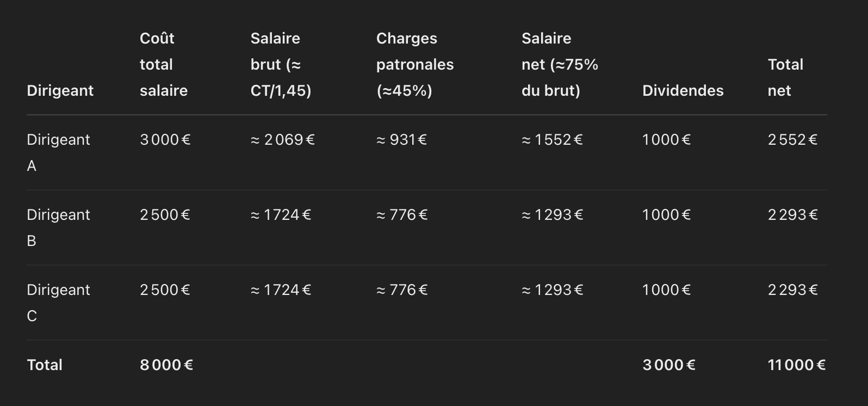This screenshot has height=406, width=868.
Task: Select the ≈ 2 069 € gross salary cell
Action: [x=282, y=140]
